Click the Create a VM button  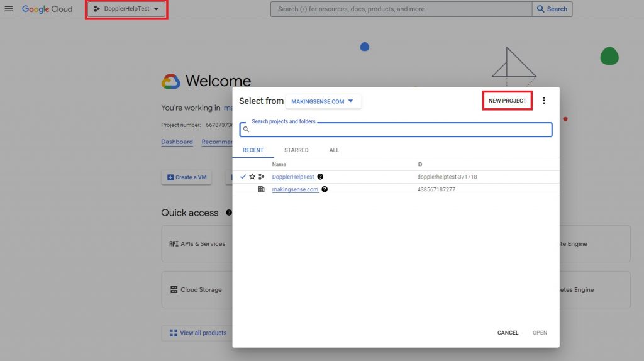[x=186, y=177]
